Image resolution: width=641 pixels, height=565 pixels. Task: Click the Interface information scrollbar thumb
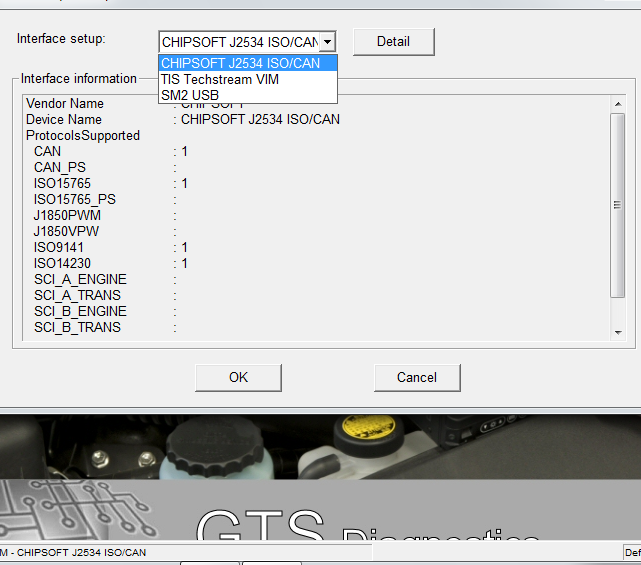click(x=618, y=205)
